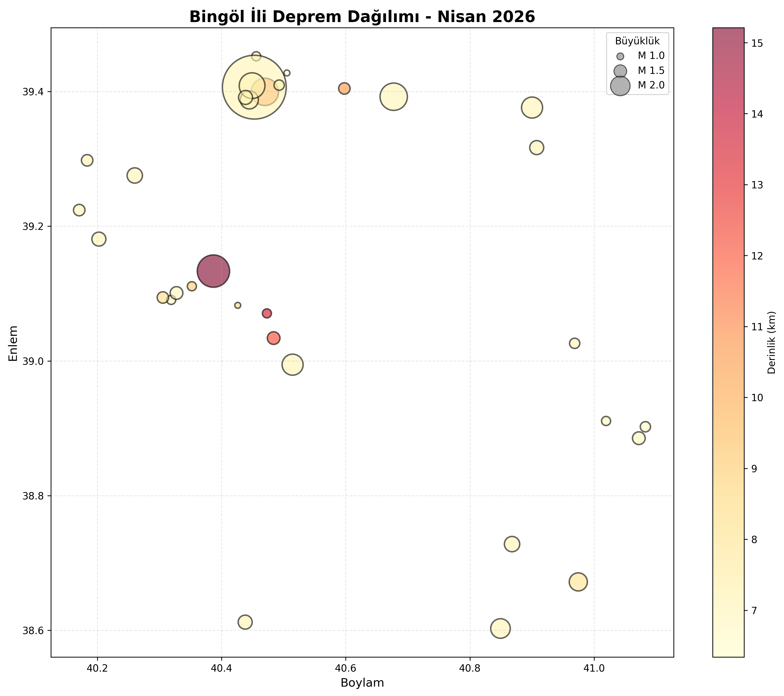The height and width of the screenshot is (696, 784).
Task: Select the 'Enlem' y-axis label
Action: (x=13, y=343)
